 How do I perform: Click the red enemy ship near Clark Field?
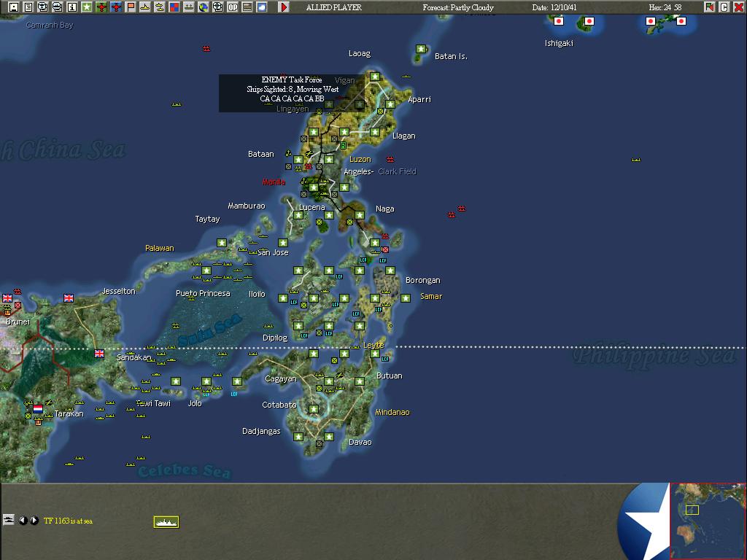(x=390, y=159)
